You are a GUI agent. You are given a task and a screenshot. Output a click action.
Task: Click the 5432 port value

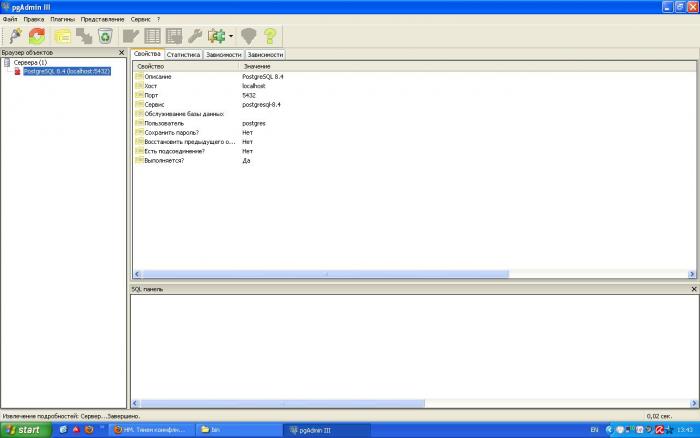coord(249,95)
